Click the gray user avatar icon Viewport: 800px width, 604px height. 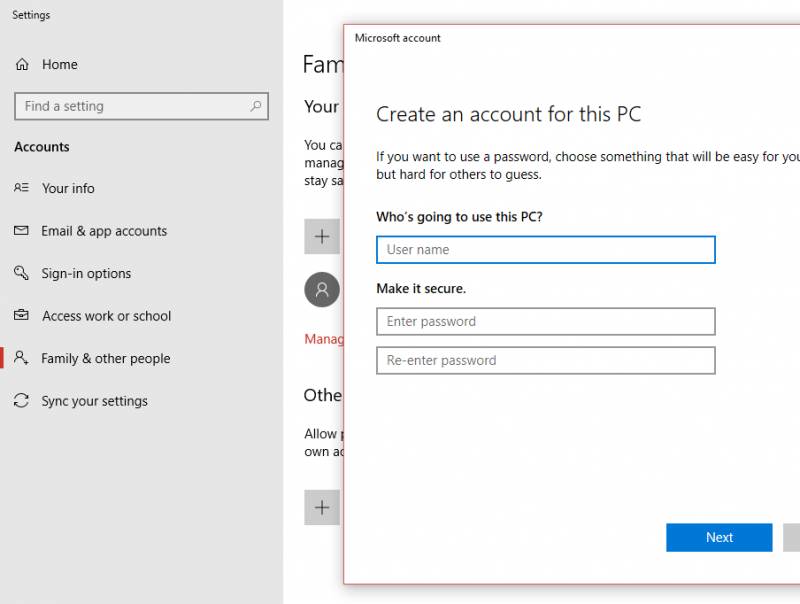pos(322,290)
